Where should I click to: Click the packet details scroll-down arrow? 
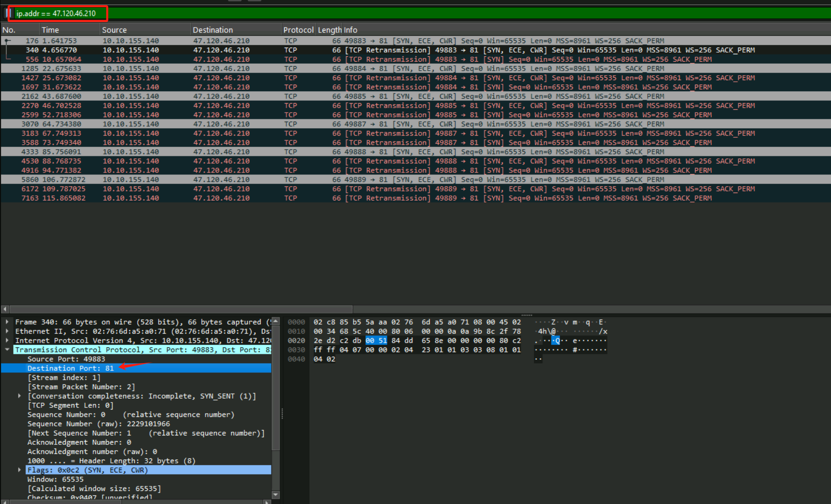click(x=276, y=495)
